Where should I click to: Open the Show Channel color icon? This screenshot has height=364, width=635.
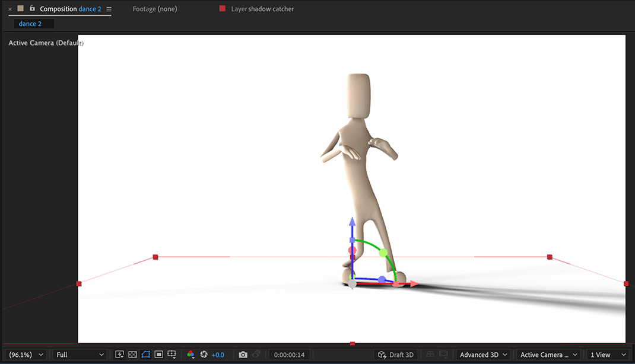coord(190,355)
